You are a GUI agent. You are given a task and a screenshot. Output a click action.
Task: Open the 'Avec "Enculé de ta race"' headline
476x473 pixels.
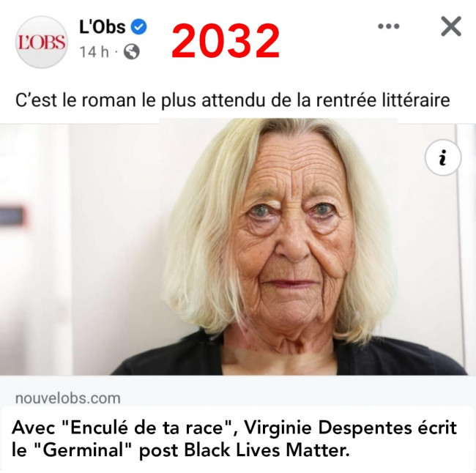tap(234, 439)
